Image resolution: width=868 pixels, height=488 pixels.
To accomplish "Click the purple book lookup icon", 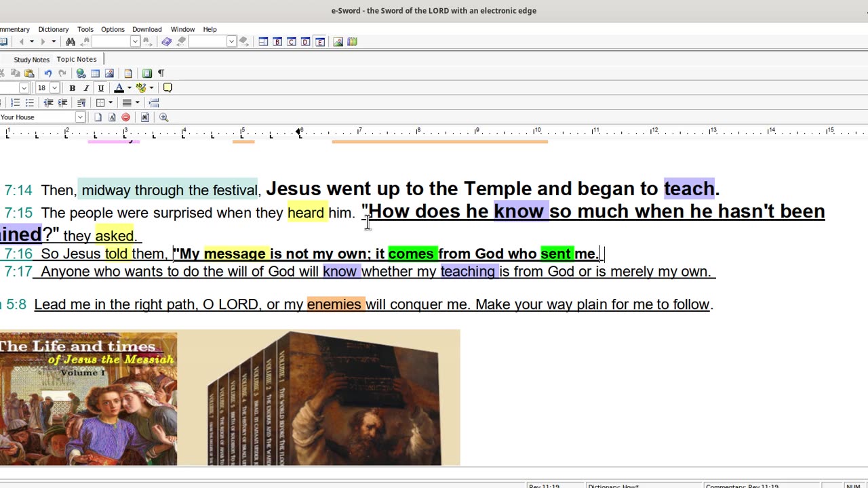I will point(167,42).
